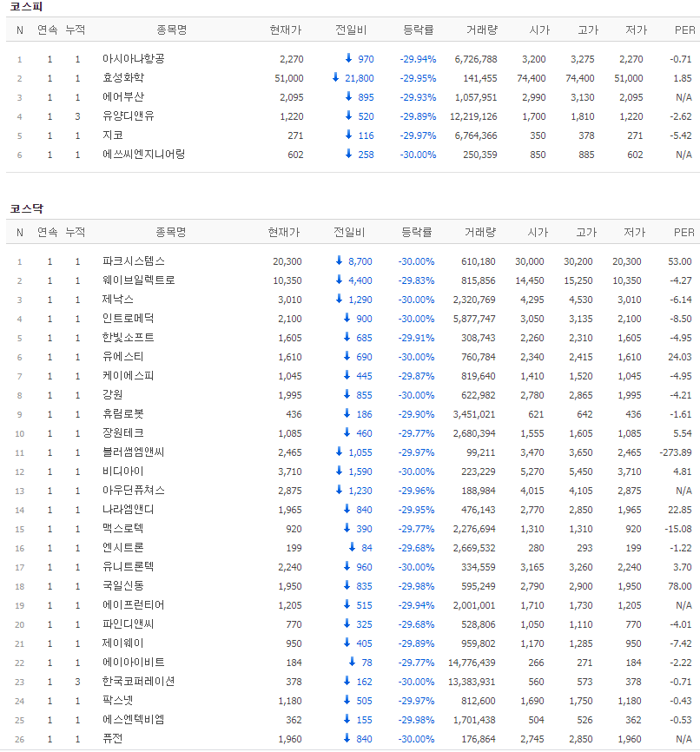Open 유에스티 stock link

(123, 357)
